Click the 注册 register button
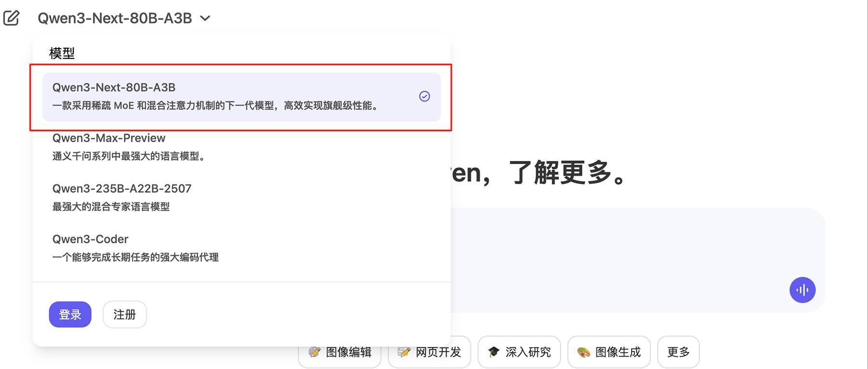This screenshot has height=369, width=868. click(x=124, y=315)
